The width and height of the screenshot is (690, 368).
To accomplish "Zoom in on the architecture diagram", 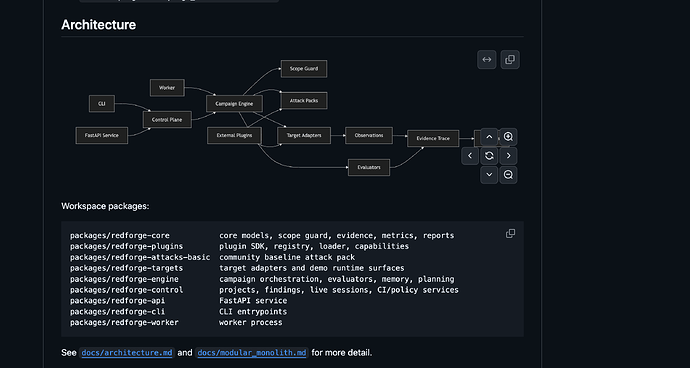I will point(508,137).
